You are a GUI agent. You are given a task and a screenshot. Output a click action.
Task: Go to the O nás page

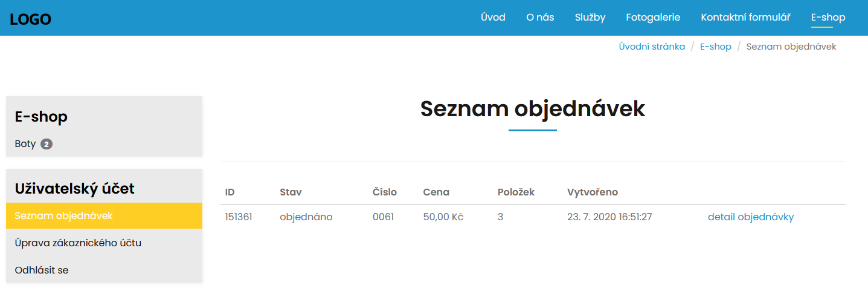tap(540, 18)
